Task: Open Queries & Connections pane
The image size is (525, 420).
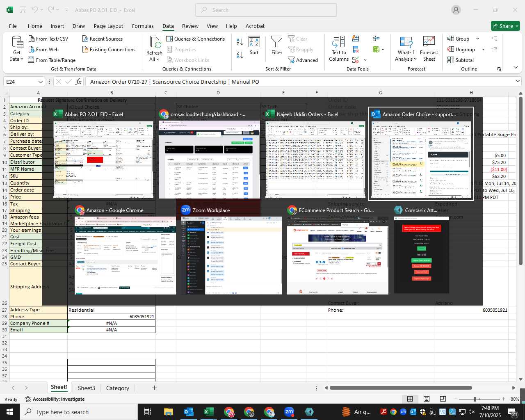Action: tap(196, 39)
